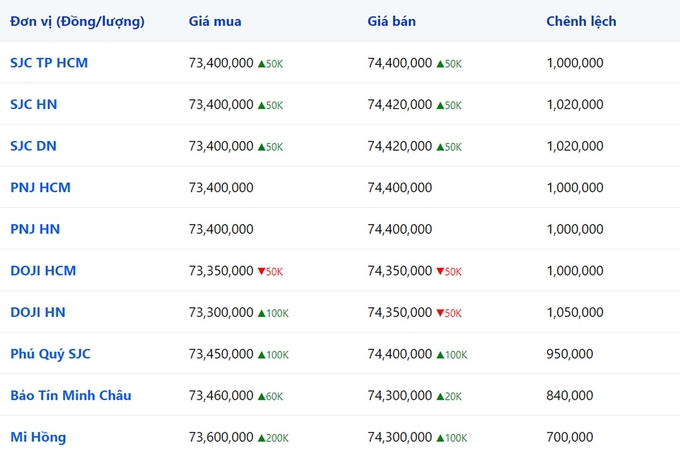
Task: Click DOJI HN buy price up 100K indicator
Action: coord(273,313)
